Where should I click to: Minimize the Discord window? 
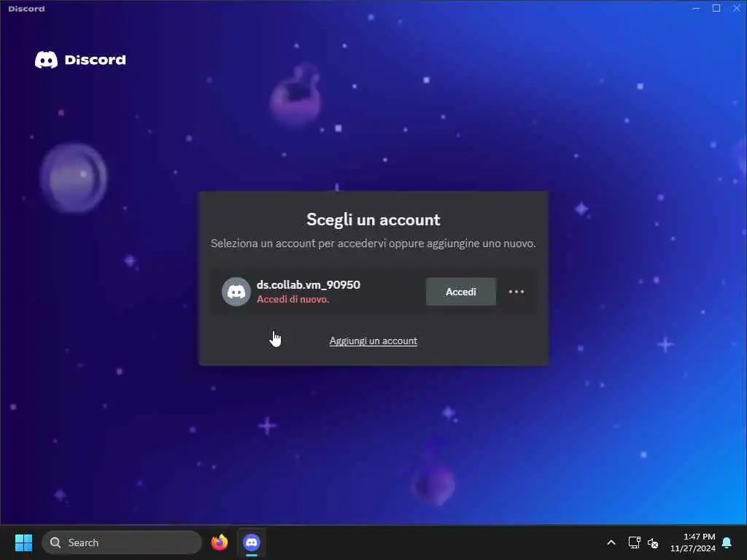[x=696, y=8]
